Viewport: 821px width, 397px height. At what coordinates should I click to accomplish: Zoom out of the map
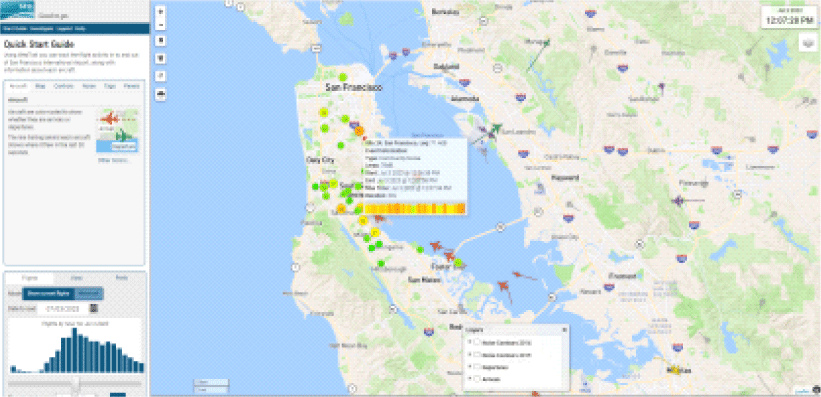tap(161, 25)
